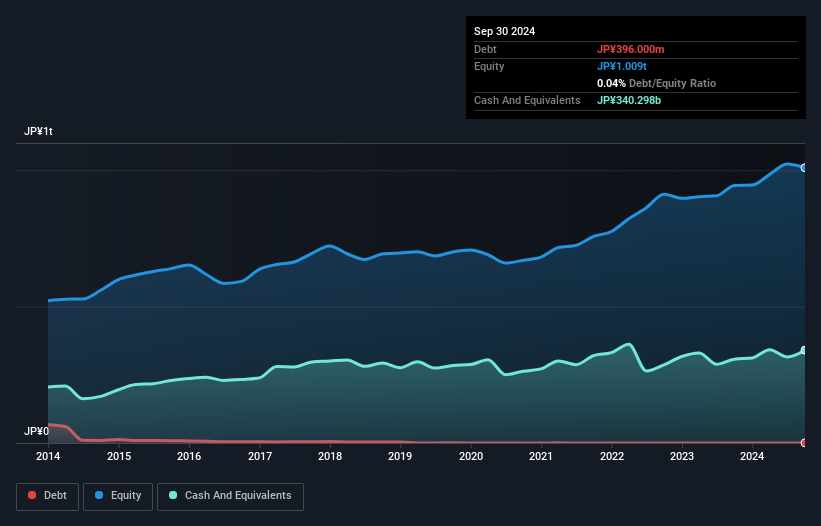The width and height of the screenshot is (821, 526).
Task: Toggle the Equity legend button
Action: 118,496
